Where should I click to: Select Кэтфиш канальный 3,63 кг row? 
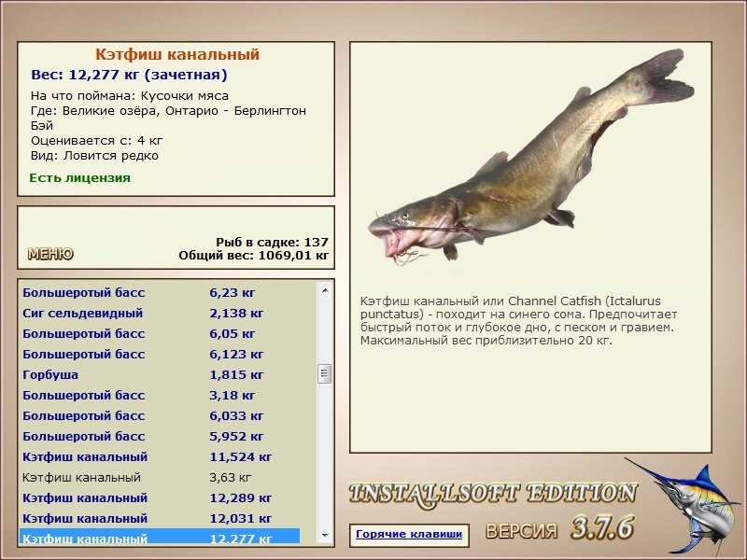[x=160, y=477]
